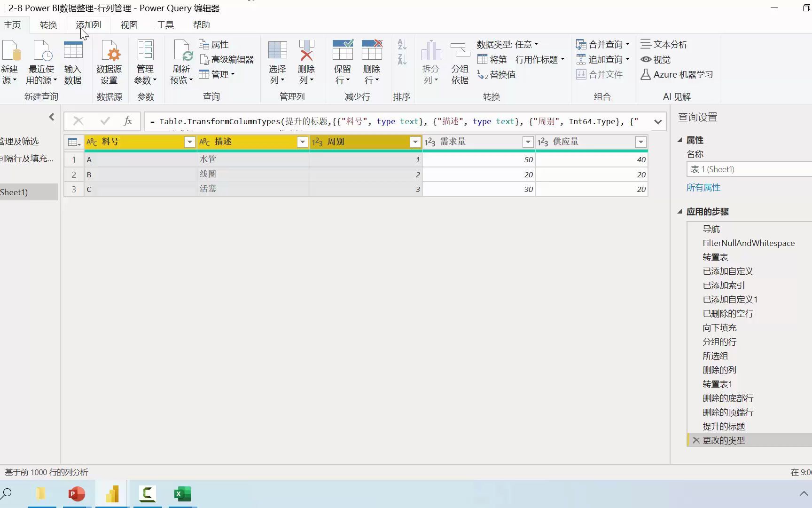Viewport: 812px width, 508px height.
Task: Open filter dropdown for 供应量 column
Action: point(640,142)
